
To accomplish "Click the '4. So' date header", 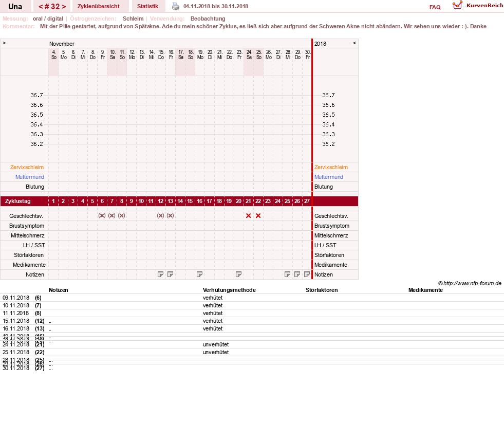I will tap(53, 54).
